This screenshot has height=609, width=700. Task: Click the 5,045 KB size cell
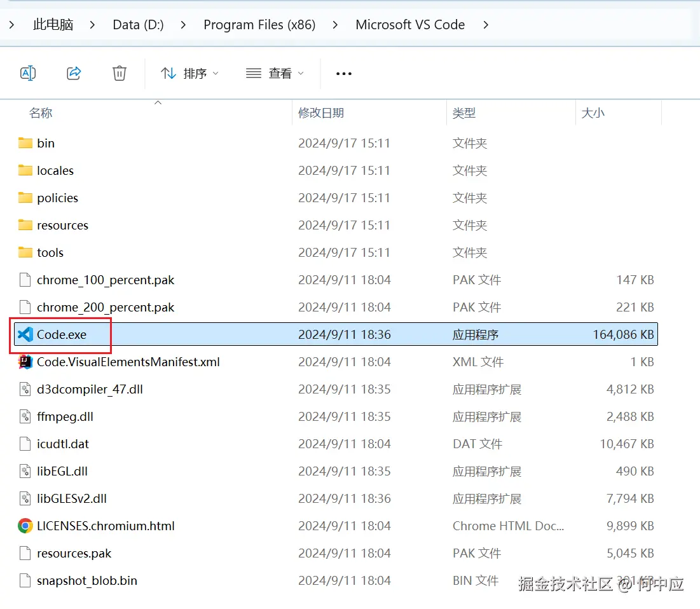(630, 553)
